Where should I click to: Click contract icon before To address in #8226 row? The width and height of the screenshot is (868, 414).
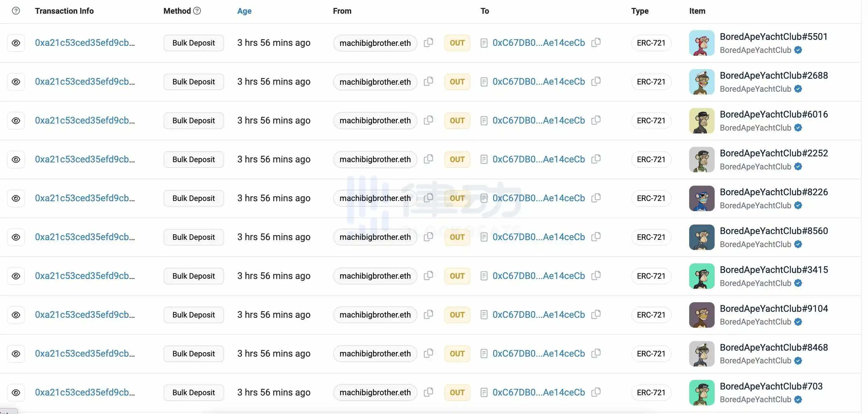point(484,198)
